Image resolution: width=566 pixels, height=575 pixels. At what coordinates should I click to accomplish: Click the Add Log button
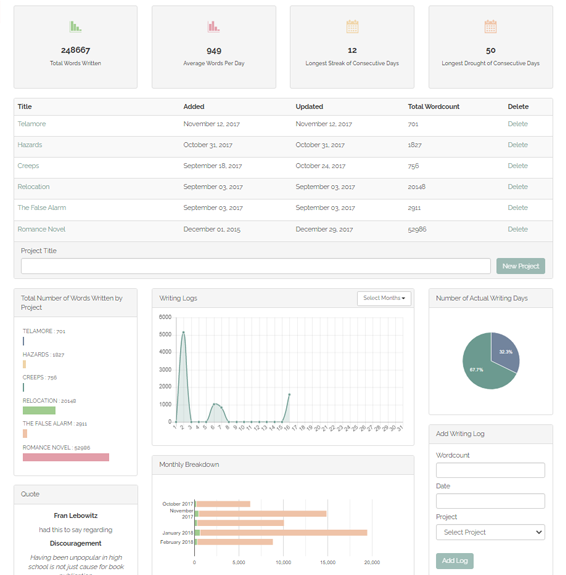[x=454, y=561]
